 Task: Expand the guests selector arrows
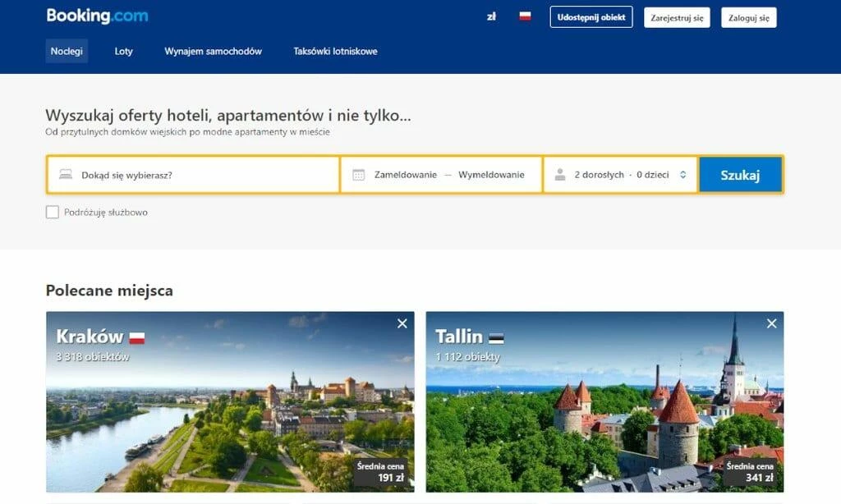682,175
